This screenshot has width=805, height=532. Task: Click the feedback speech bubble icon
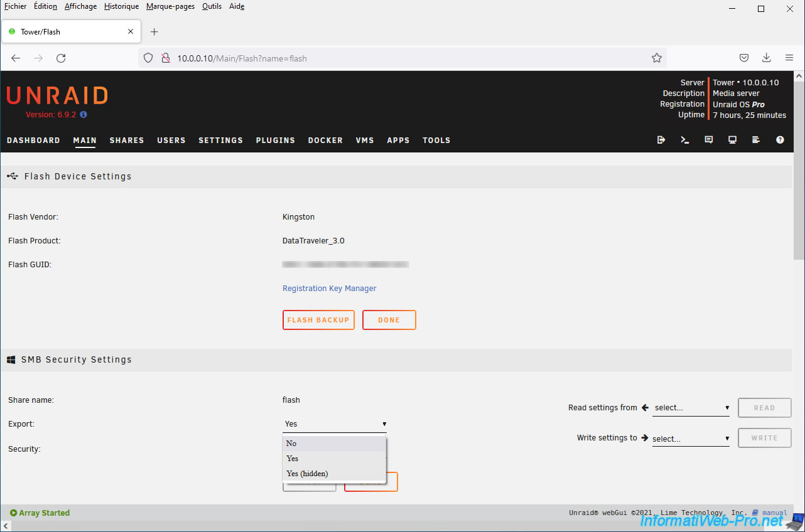(x=708, y=140)
